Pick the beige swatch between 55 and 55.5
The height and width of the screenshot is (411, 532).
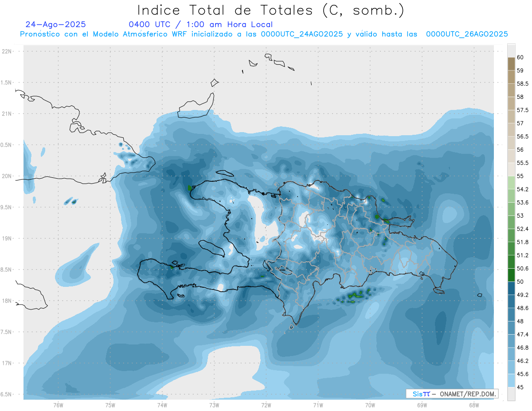pos(511,169)
